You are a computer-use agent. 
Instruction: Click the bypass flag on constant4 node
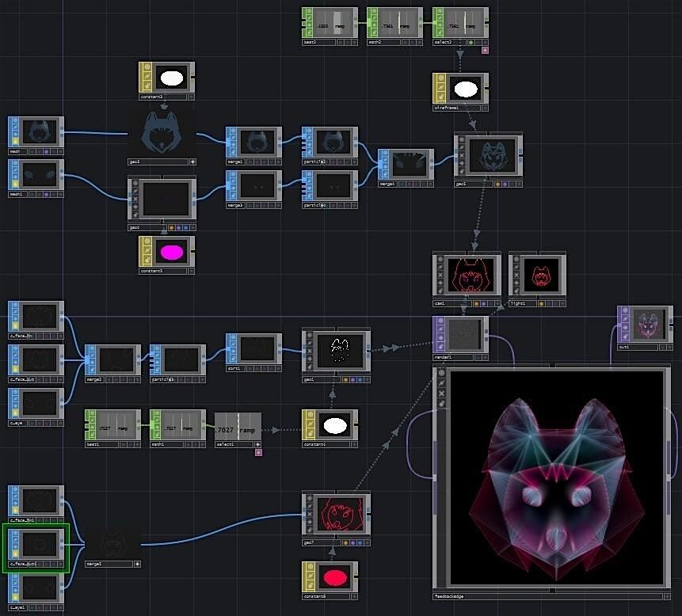(311, 425)
